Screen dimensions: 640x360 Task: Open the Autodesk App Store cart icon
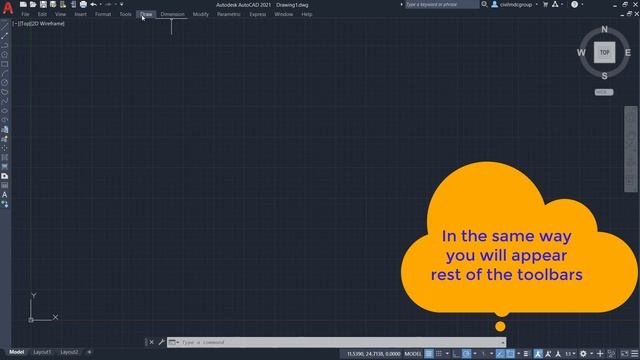545,4
